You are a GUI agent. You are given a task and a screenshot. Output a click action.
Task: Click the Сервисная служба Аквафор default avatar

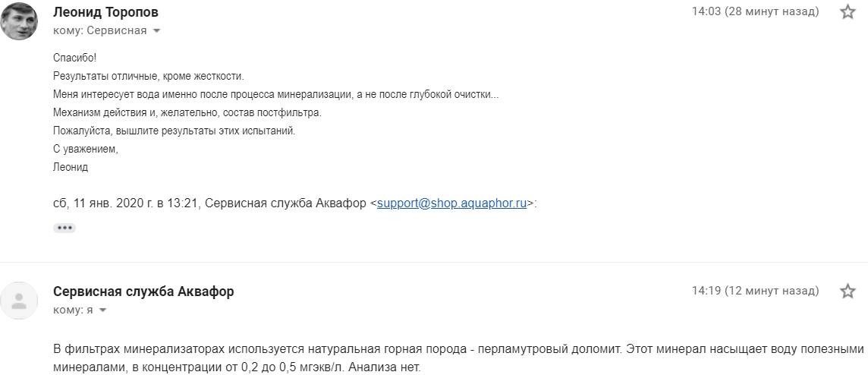[20, 301]
